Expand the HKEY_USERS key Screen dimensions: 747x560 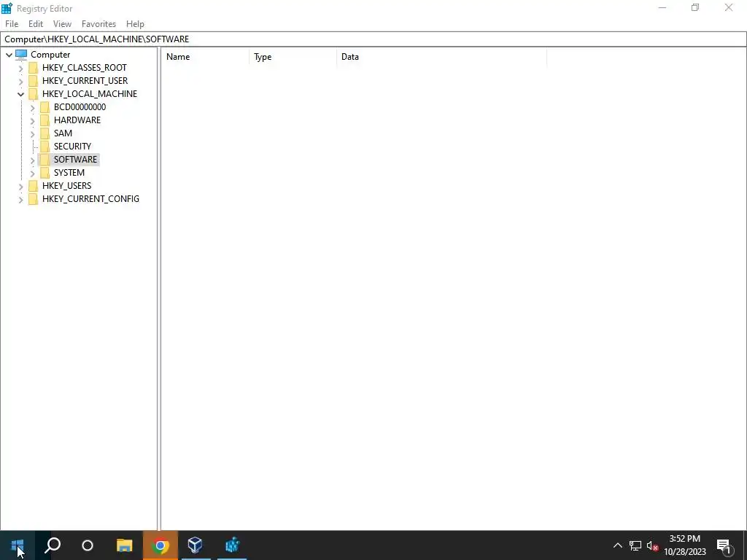coord(20,186)
